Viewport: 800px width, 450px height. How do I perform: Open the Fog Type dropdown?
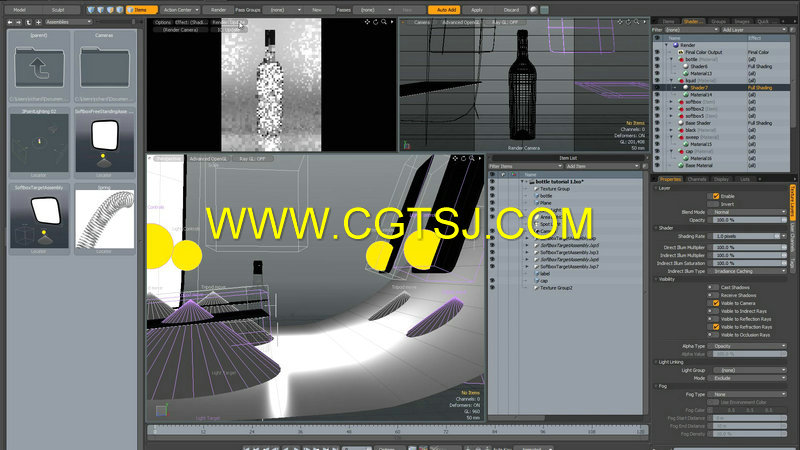point(748,394)
